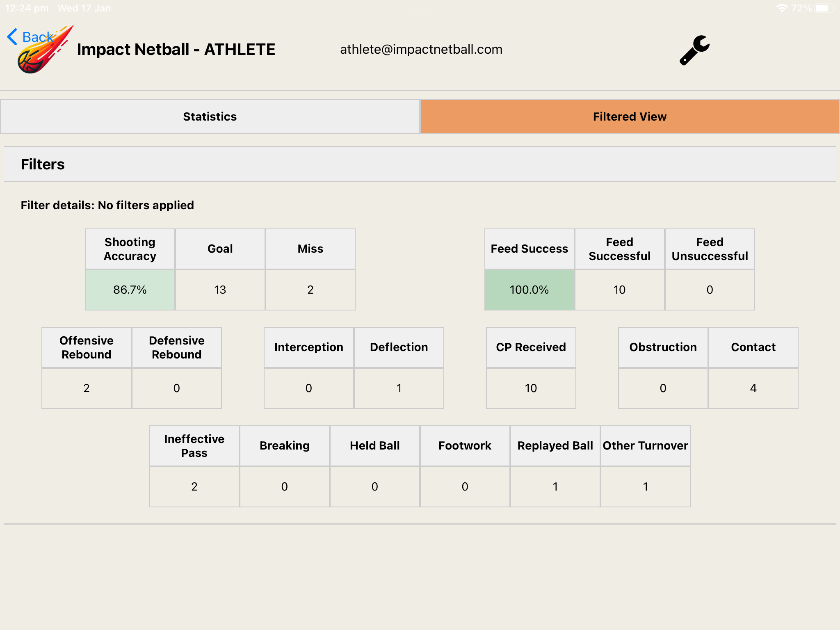The height and width of the screenshot is (630, 840).
Task: Tap the Offensive Rebound header
Action: coord(87,347)
